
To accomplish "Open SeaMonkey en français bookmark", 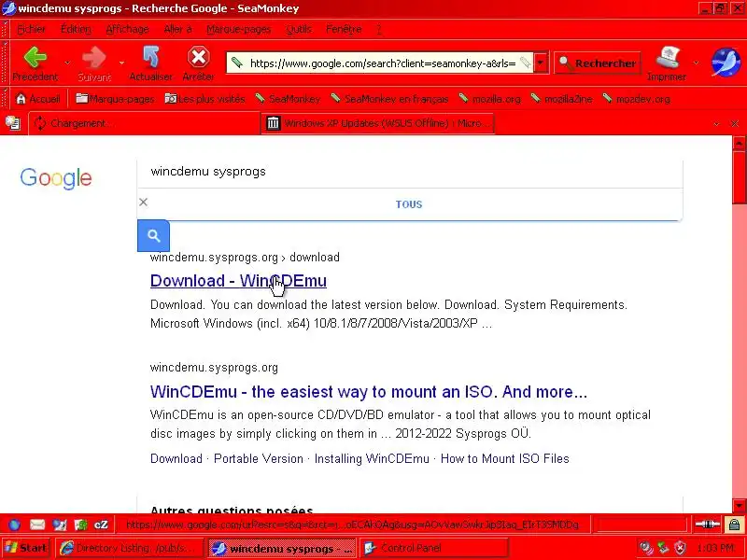I will 389,99.
